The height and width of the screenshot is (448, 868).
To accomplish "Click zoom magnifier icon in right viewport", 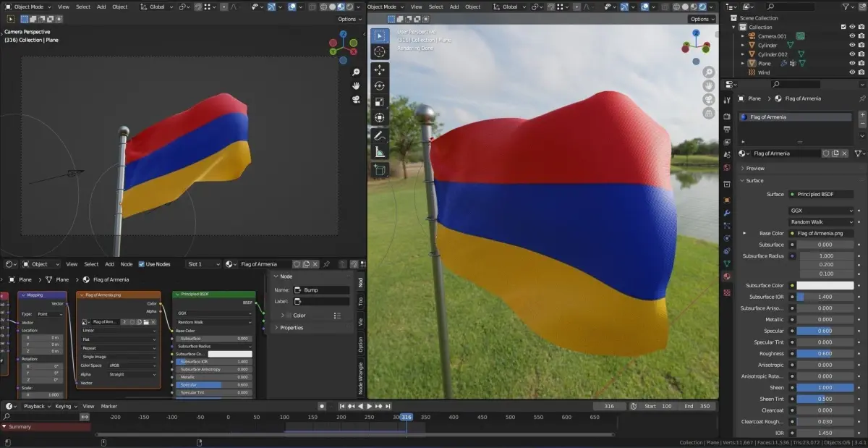I will click(x=709, y=72).
